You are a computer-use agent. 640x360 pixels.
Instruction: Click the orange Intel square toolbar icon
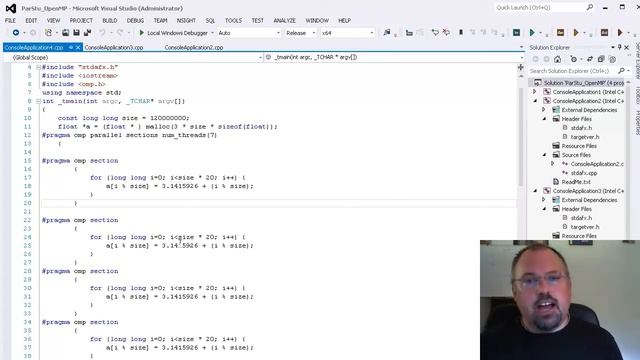coord(560,33)
